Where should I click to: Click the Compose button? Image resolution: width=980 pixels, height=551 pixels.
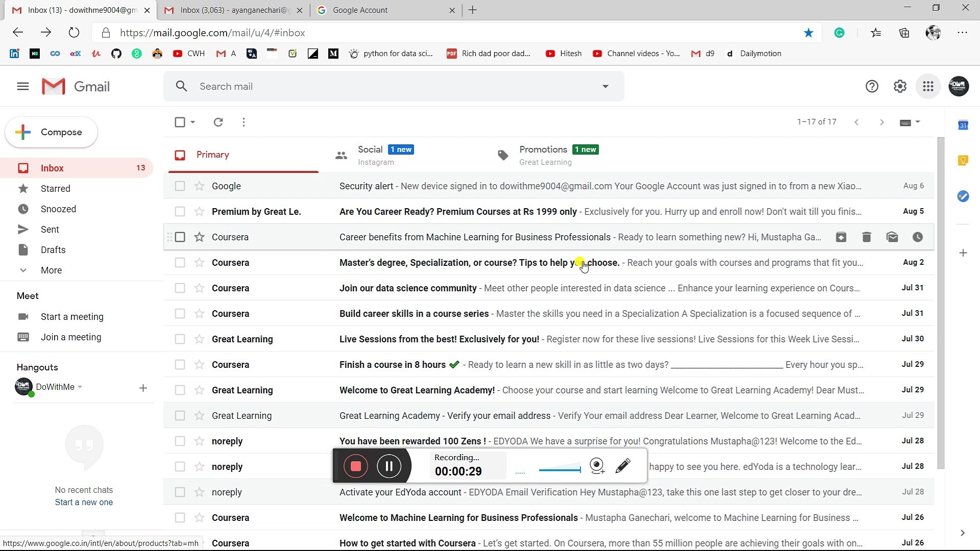pyautogui.click(x=51, y=132)
